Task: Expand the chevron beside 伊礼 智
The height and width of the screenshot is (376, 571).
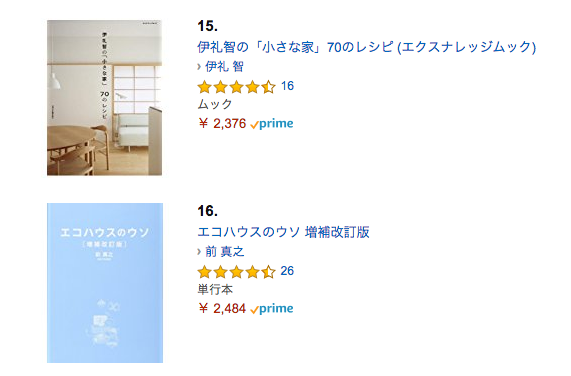Action: click(x=199, y=67)
